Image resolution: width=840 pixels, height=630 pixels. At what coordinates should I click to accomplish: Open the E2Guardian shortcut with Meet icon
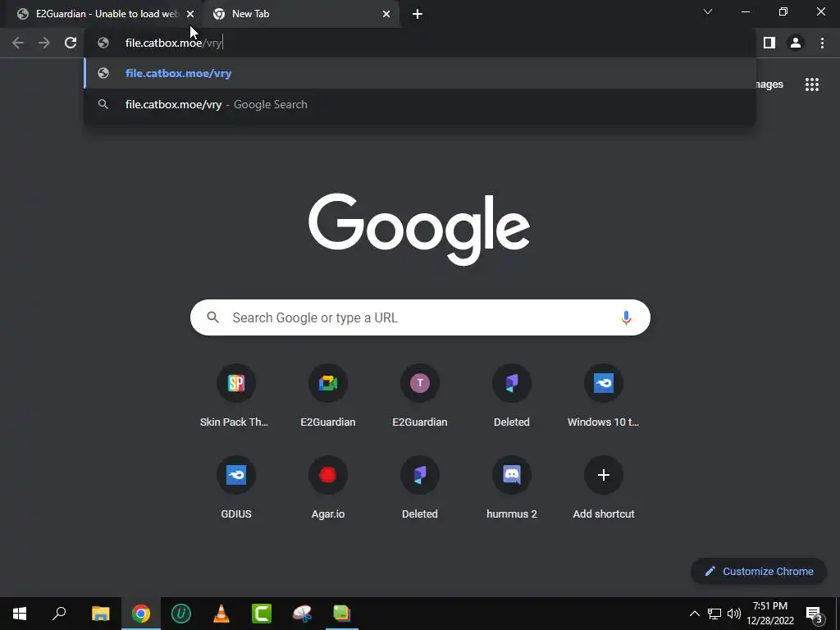tap(328, 396)
